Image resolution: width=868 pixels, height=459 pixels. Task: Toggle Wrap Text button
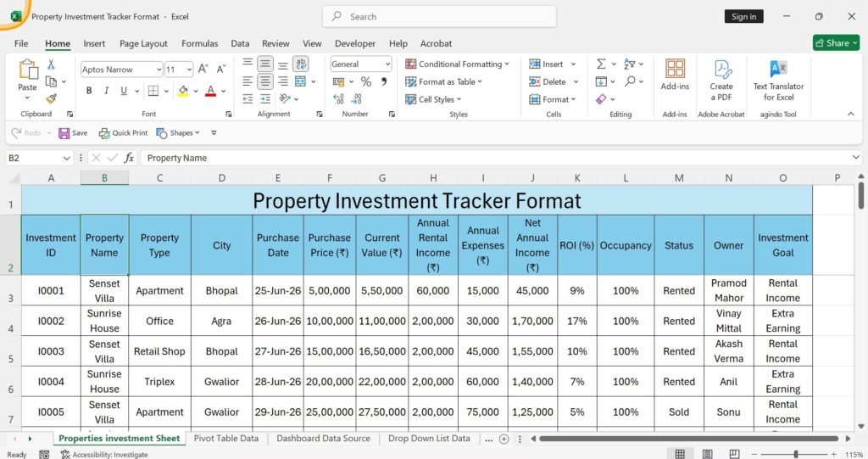301,64
